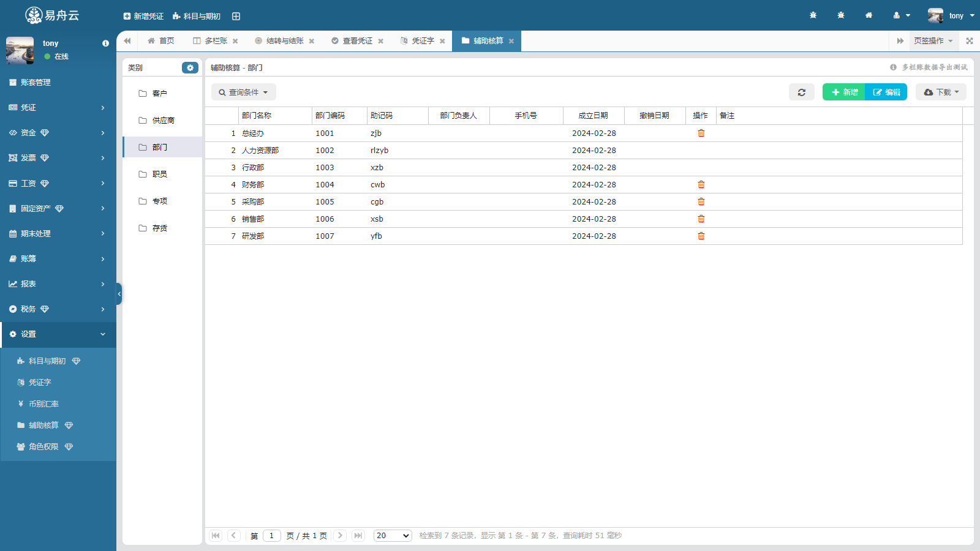Screen dimensions: 980x551
Task: Go to next page of results
Action: pyautogui.click(x=341, y=536)
